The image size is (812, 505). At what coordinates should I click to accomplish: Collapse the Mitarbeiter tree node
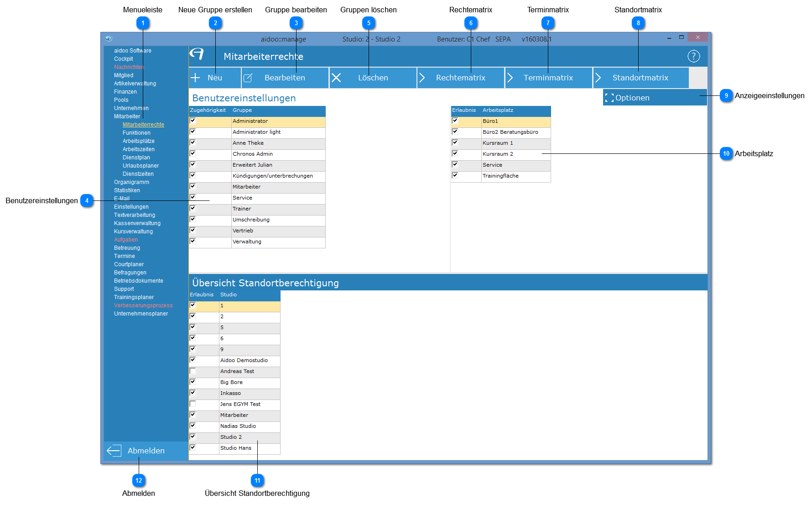[x=127, y=116]
